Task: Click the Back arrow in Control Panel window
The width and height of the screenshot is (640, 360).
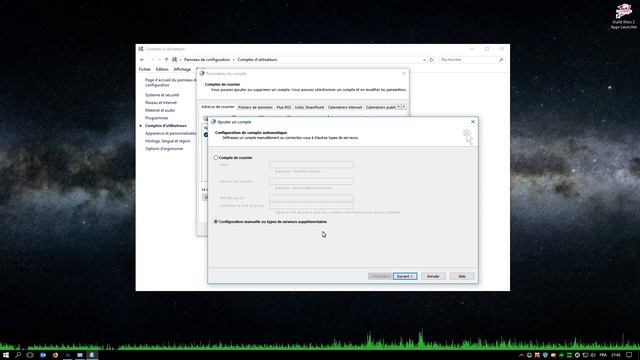Action: (x=142, y=60)
